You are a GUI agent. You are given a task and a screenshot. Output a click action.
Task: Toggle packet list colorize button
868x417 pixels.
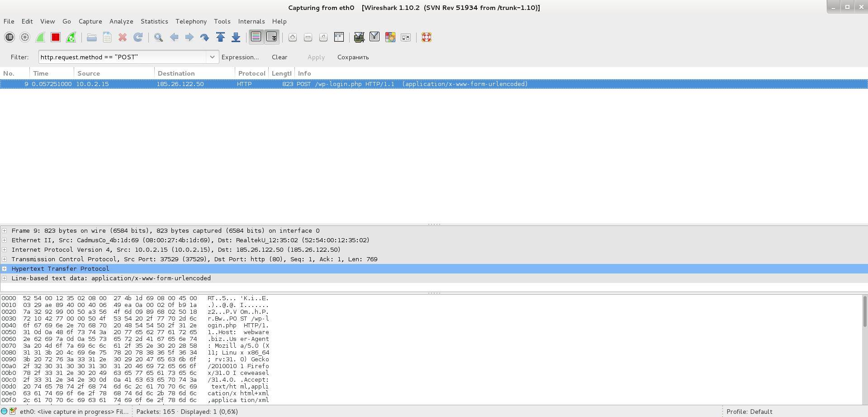click(x=256, y=38)
